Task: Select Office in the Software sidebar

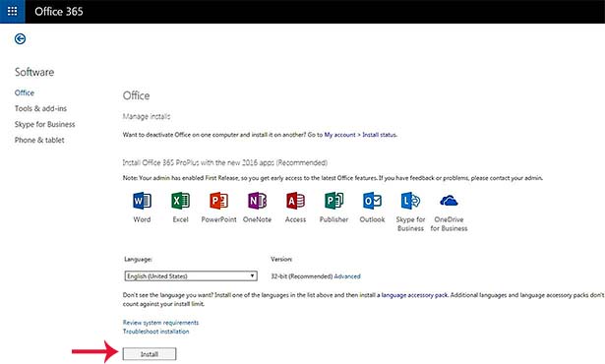Action: 25,92
